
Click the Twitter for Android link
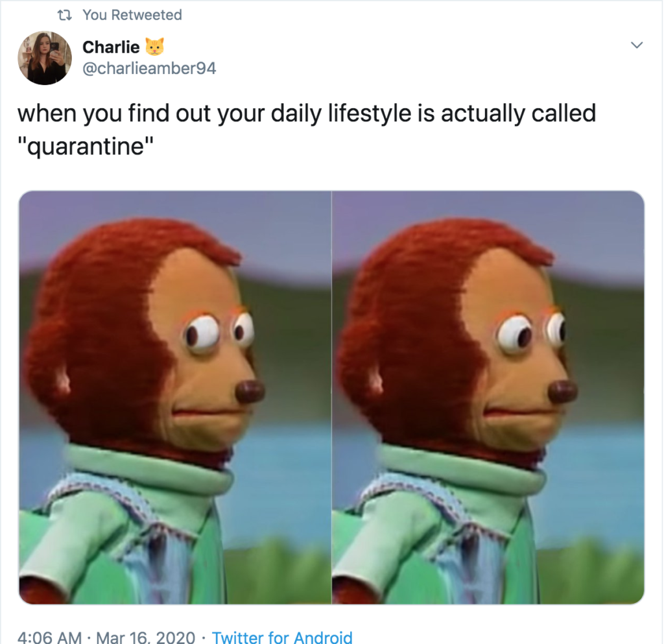[282, 636]
